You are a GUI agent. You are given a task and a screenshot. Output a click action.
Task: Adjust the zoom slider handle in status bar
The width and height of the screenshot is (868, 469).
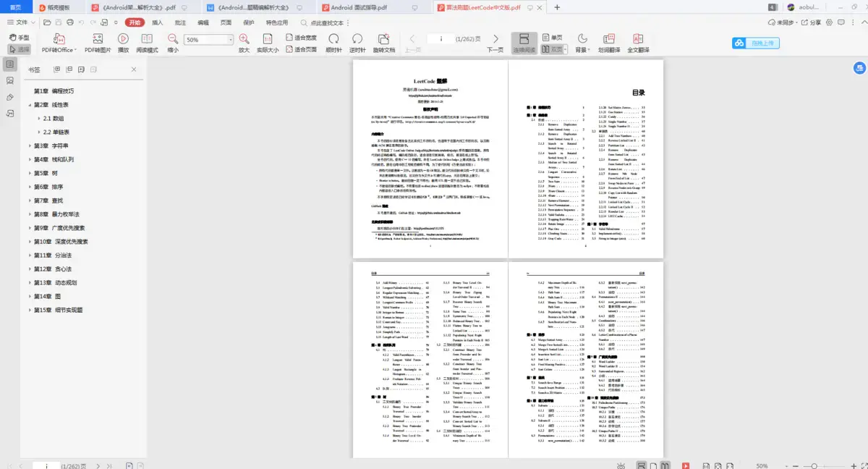(814, 465)
